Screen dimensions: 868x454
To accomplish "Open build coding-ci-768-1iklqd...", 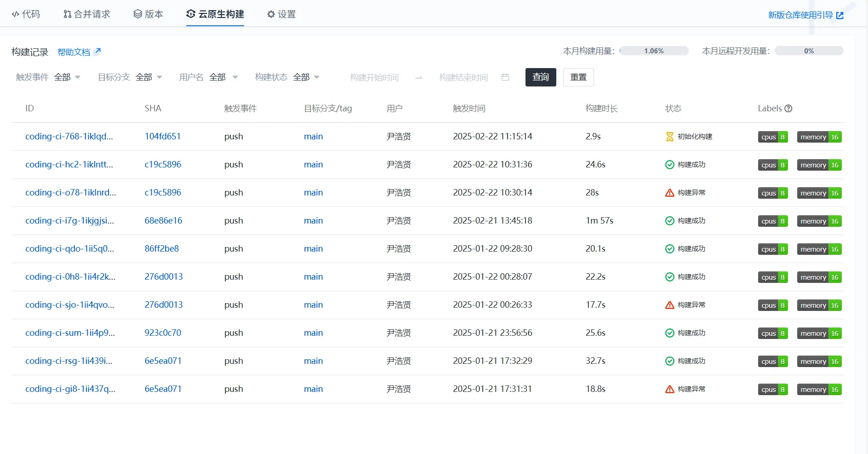I will tap(69, 137).
